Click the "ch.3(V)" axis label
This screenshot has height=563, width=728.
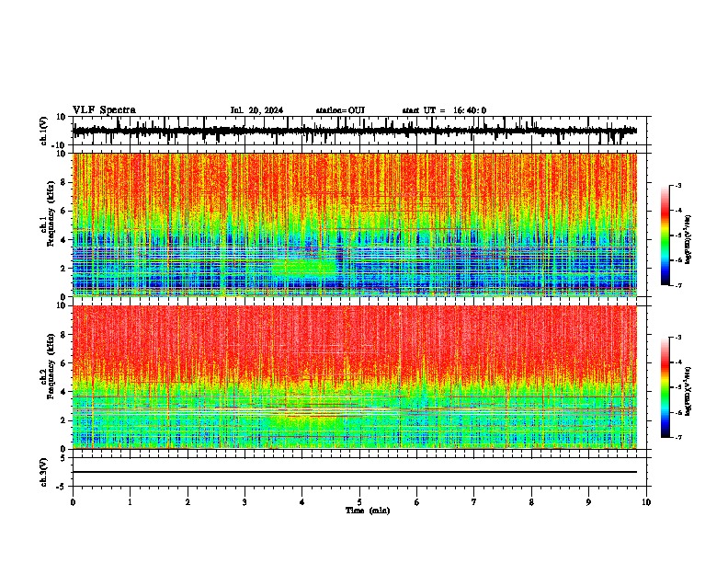click(44, 472)
